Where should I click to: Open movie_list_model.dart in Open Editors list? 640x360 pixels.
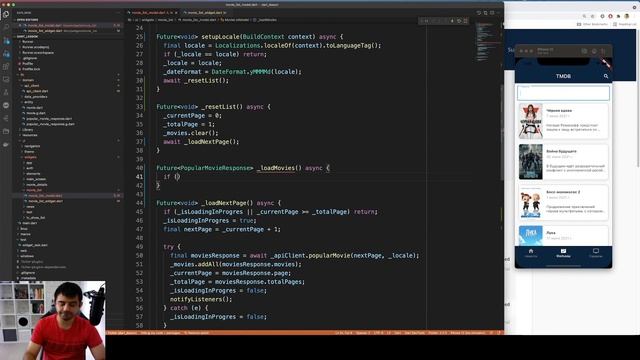pyautogui.click(x=61, y=25)
